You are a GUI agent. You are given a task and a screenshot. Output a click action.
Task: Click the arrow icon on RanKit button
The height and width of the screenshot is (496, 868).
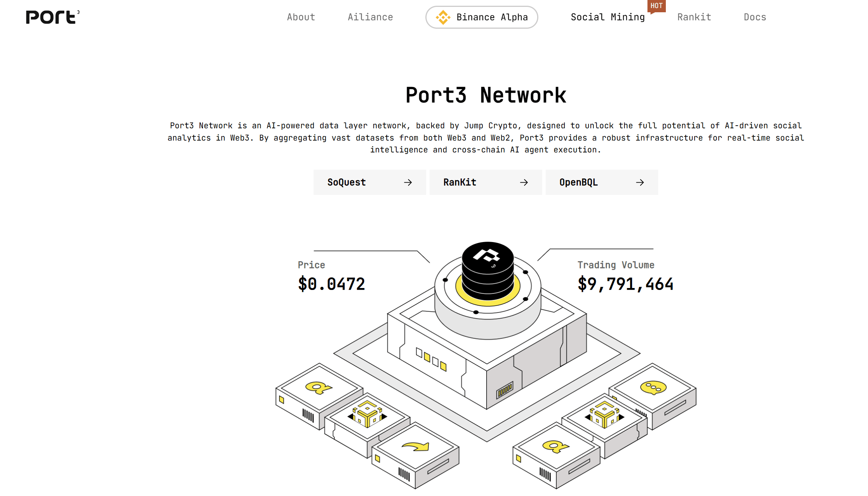click(524, 183)
